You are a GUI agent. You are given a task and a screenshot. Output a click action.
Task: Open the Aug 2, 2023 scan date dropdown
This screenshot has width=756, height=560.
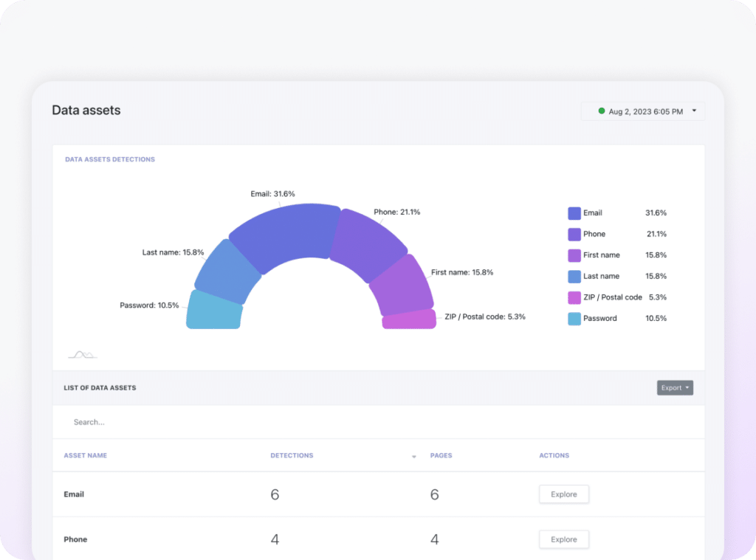pyautogui.click(x=643, y=111)
